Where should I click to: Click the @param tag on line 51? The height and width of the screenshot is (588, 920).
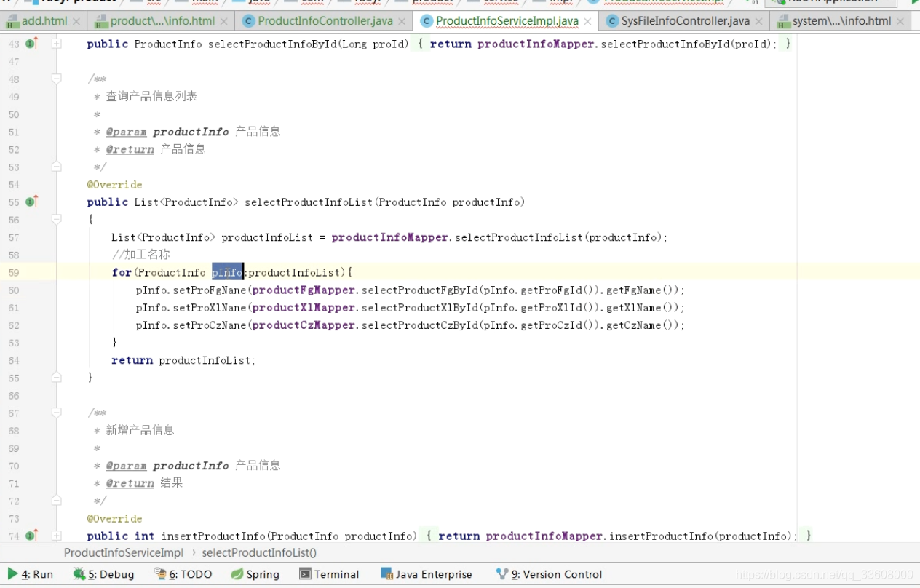[127, 132]
